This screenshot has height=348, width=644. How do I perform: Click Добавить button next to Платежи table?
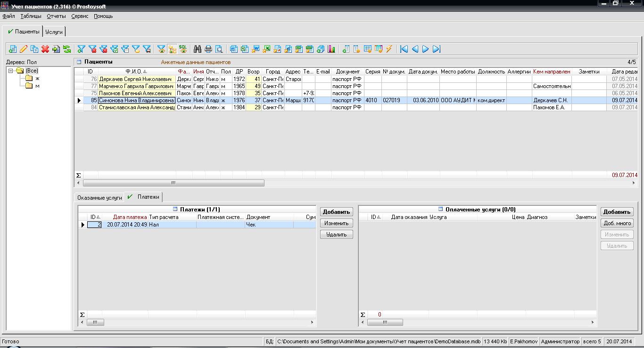coord(337,212)
